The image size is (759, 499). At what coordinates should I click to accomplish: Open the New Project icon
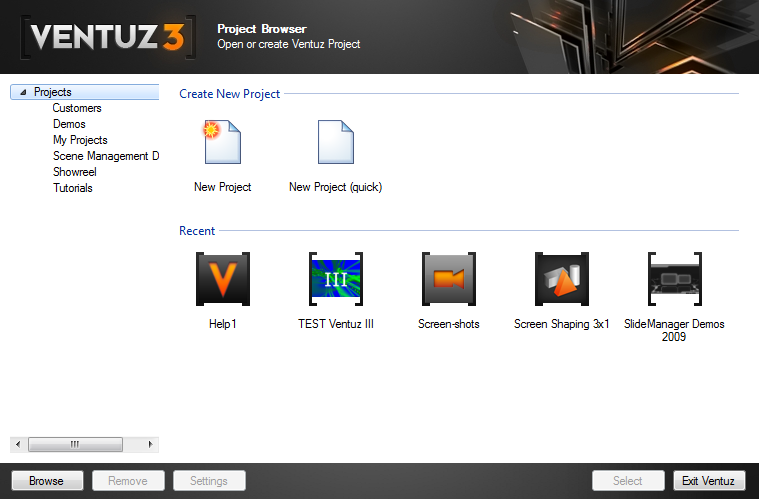tap(222, 143)
